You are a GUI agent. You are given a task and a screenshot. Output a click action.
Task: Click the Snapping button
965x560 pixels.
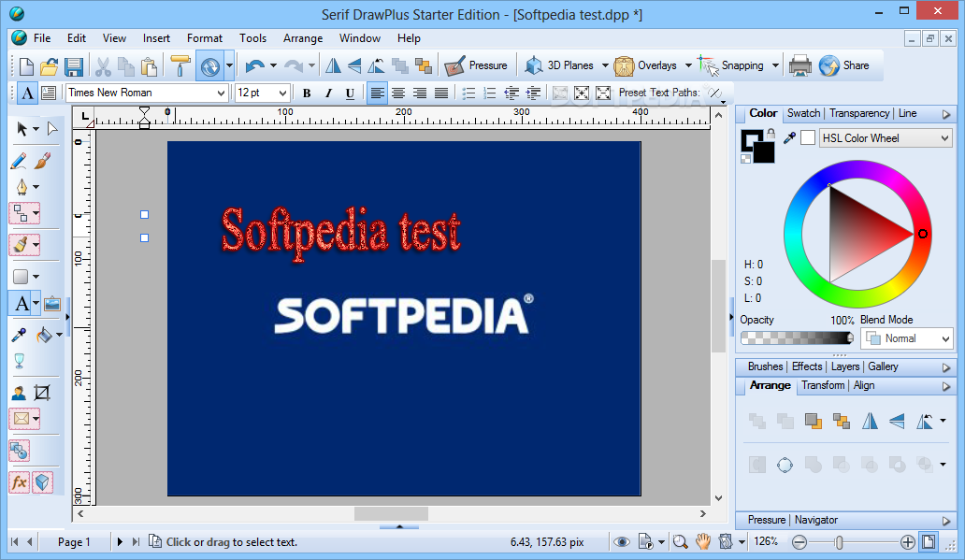(732, 65)
